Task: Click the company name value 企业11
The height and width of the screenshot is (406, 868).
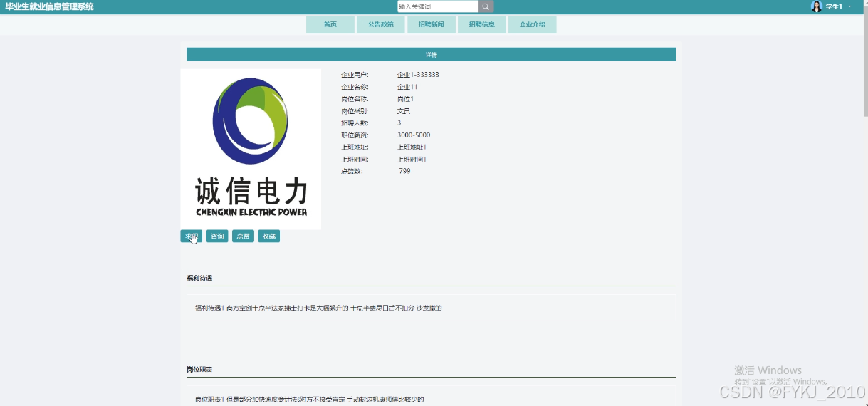Action: [x=407, y=87]
